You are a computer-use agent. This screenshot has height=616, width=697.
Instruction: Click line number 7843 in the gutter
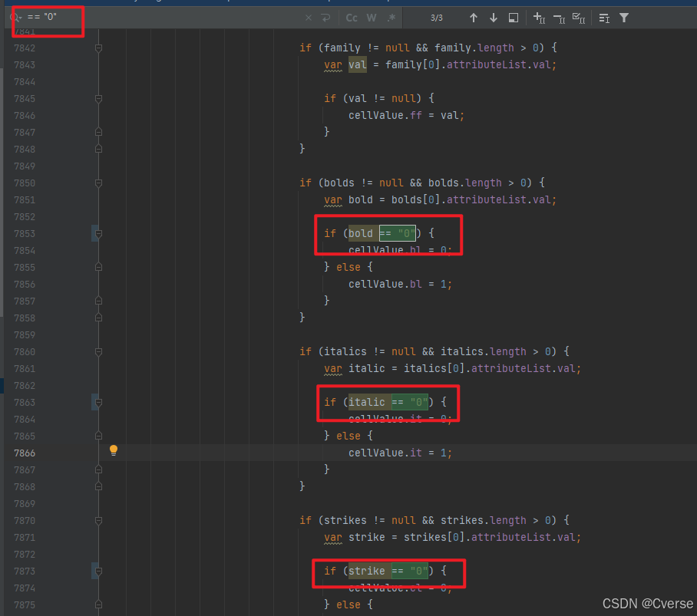[x=25, y=65]
